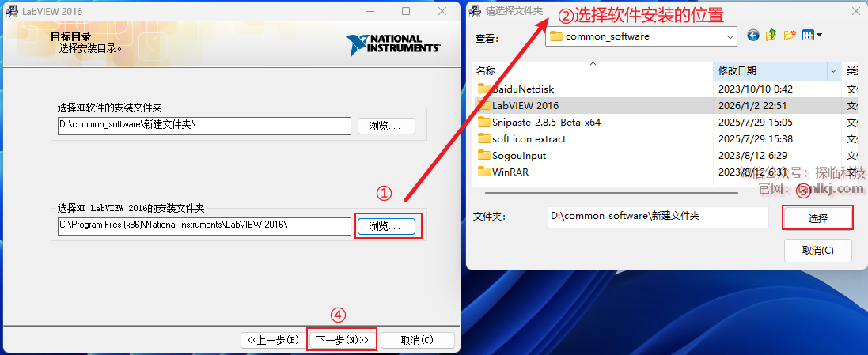Click the BaiduNetdisk folder name
The image size is (868, 355).
click(523, 89)
